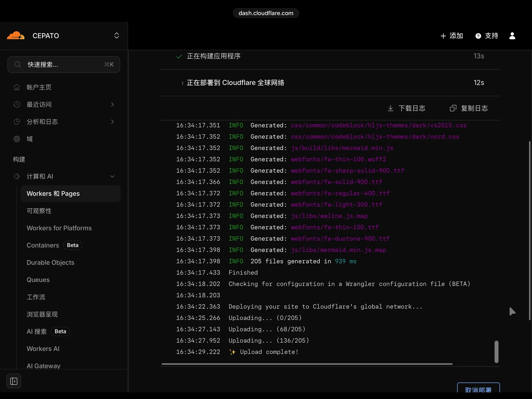Image resolution: width=532 pixels, height=399 pixels.
Task: Collapse the 计算和 AI section
Action: (113, 176)
